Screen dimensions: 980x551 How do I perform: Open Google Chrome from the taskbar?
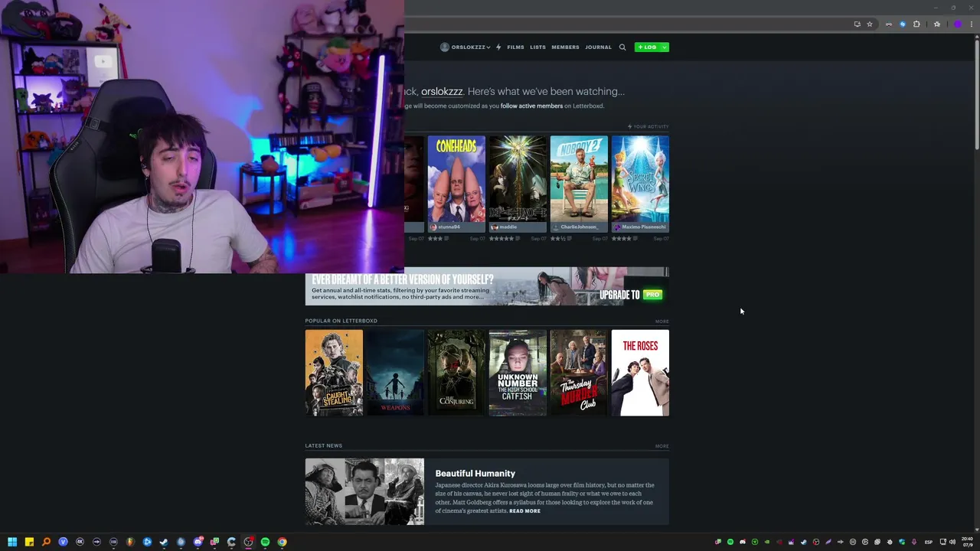click(282, 542)
